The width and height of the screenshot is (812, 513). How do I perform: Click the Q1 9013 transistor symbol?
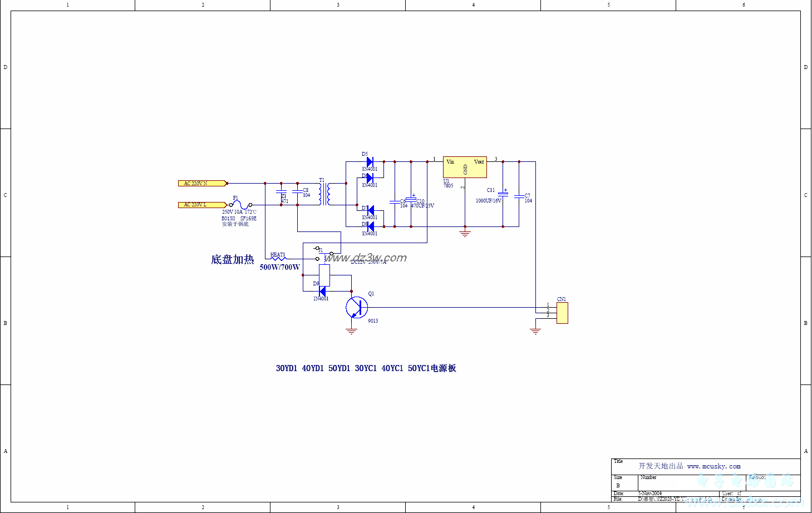click(x=357, y=307)
